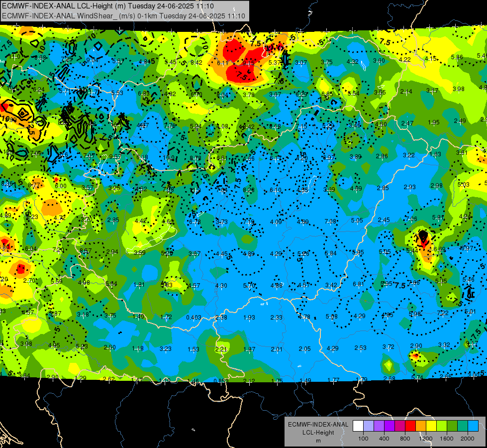The width and height of the screenshot is (487, 448).
Task: Click legend label 'ECMWF-INDEX-ANAL'
Action: coord(318,425)
